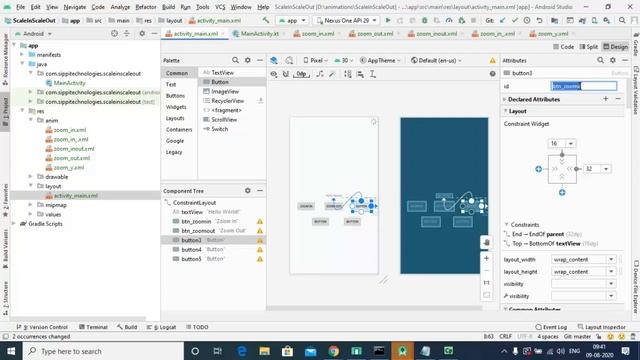Add declared attribute with plus icon
640x360 pixels.
point(606,99)
